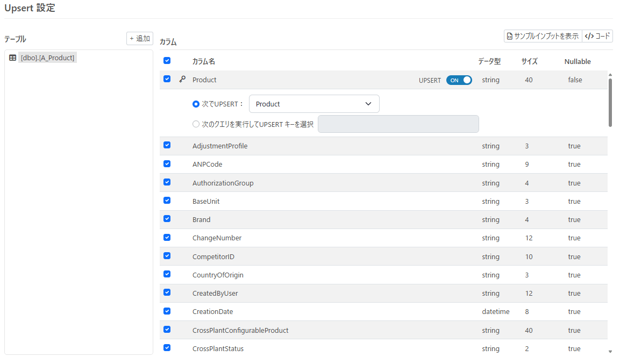Click the column list vertical scrollbar thumb

[610, 103]
